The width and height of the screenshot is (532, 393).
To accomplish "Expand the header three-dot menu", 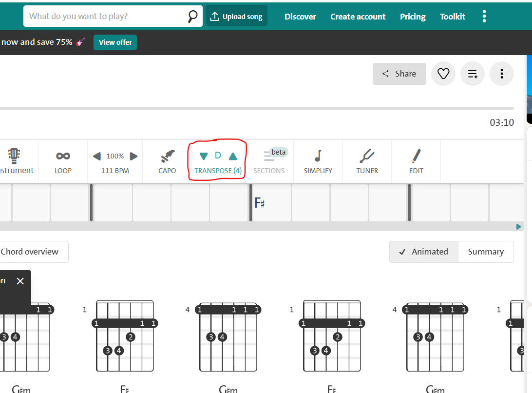I will click(x=484, y=17).
